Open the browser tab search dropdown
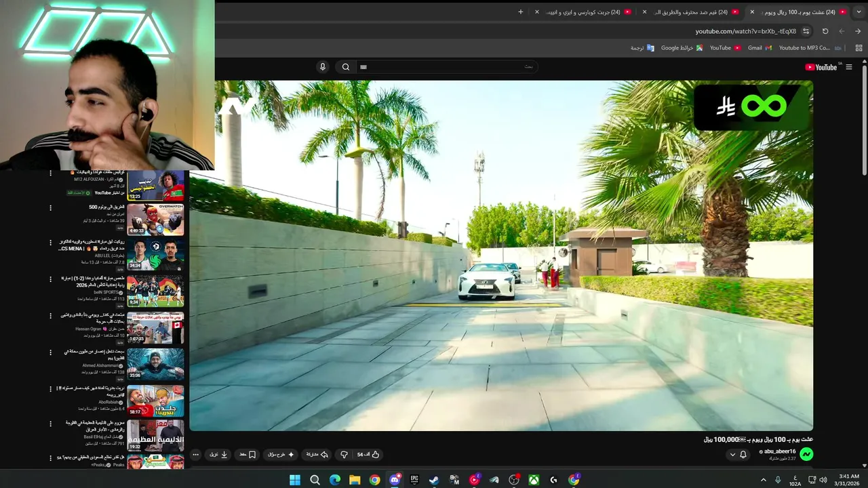This screenshot has width=868, height=488. click(x=858, y=12)
